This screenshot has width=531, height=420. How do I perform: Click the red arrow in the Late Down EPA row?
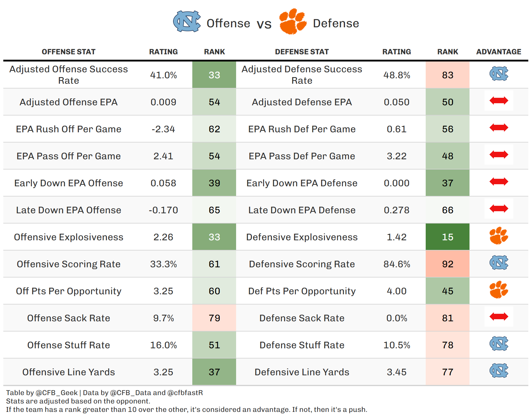coord(499,208)
